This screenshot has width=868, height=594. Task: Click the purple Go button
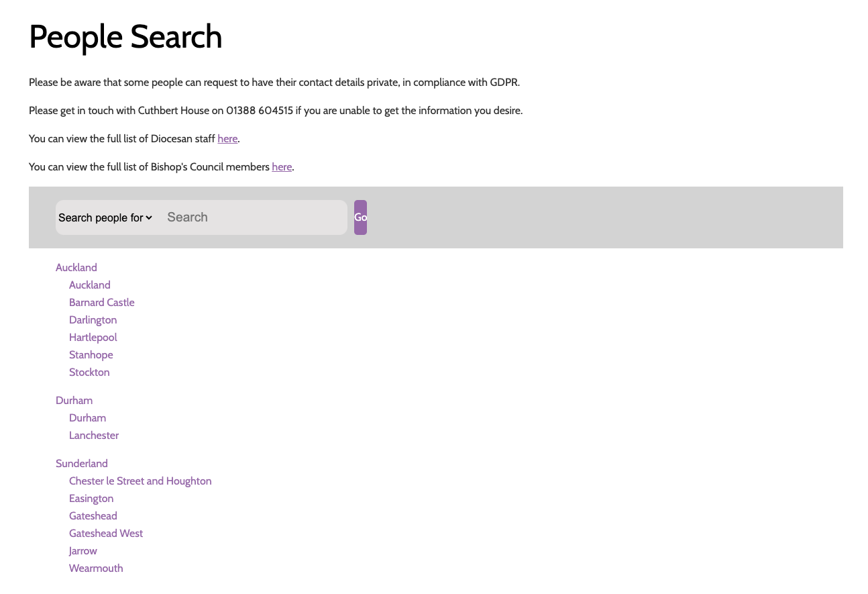360,217
